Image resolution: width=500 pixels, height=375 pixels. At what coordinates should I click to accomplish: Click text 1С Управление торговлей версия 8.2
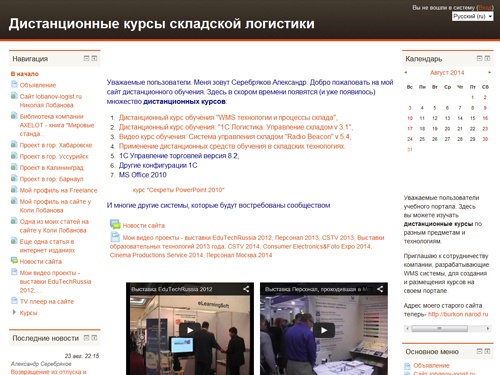click(x=179, y=156)
